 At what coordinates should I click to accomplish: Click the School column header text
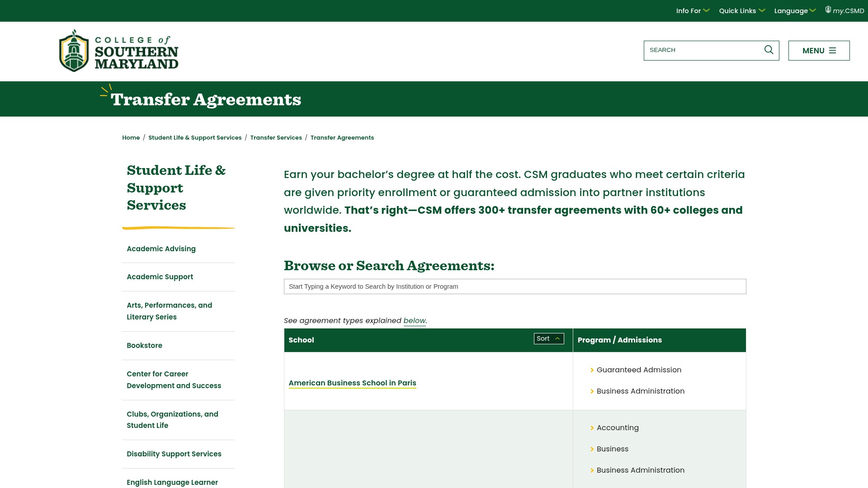[x=301, y=340]
